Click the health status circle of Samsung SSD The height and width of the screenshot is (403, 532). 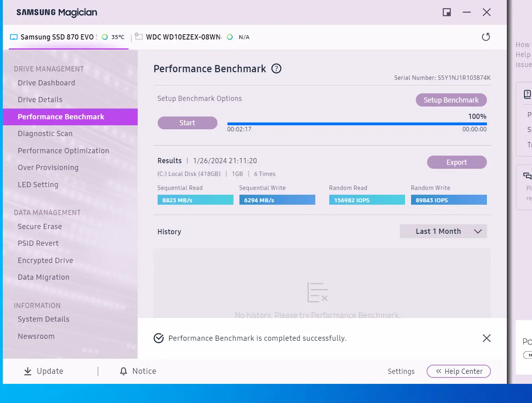coord(105,37)
